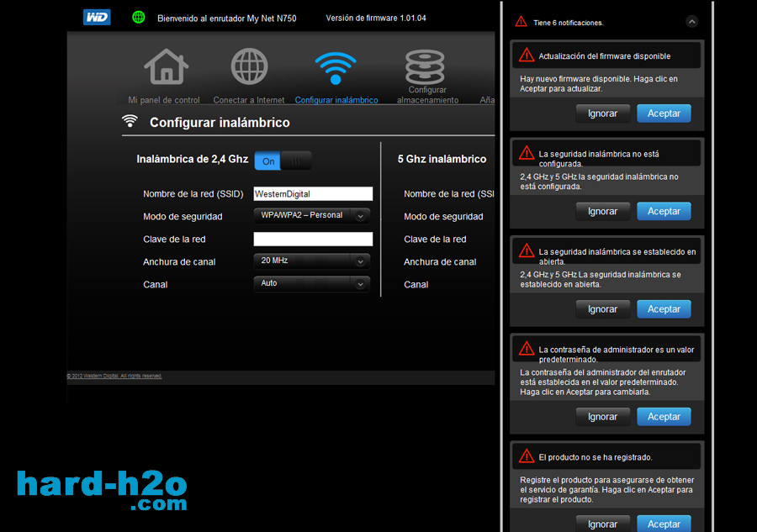Viewport: 757px width, 532px height.
Task: Collapse the notifications panel chevron
Action: (692, 22)
